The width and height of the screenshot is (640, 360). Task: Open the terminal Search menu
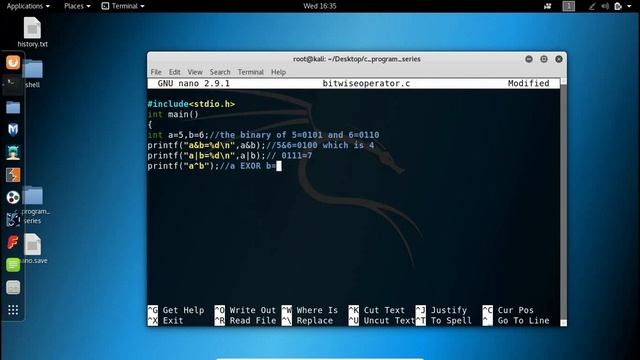220,72
